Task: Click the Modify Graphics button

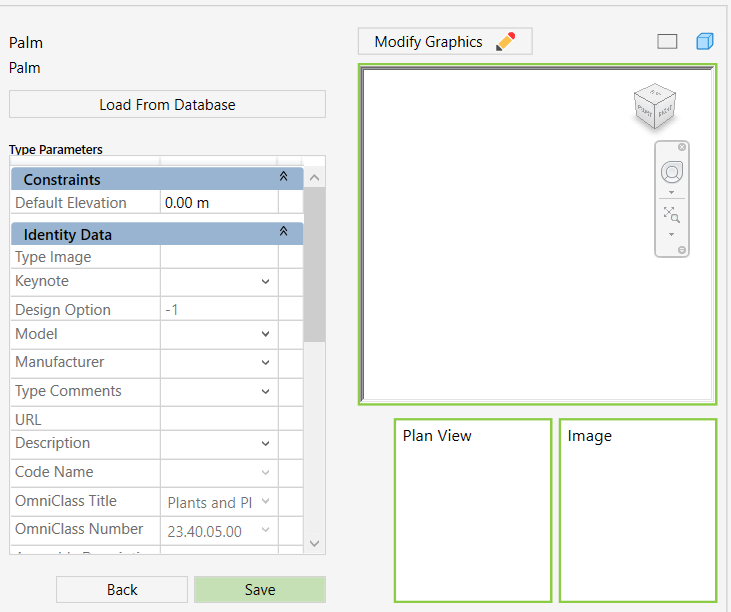Action: [445, 41]
